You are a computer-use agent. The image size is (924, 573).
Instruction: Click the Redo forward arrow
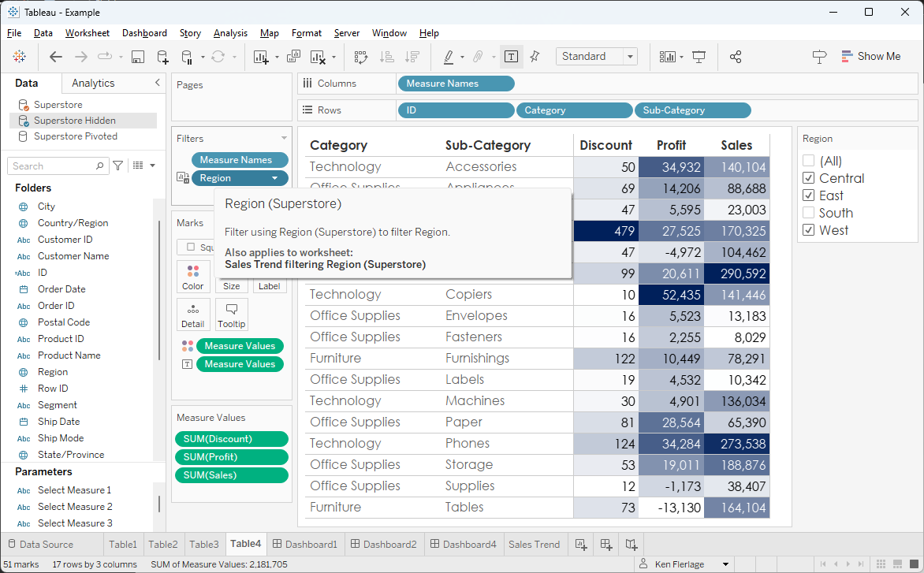click(x=81, y=57)
